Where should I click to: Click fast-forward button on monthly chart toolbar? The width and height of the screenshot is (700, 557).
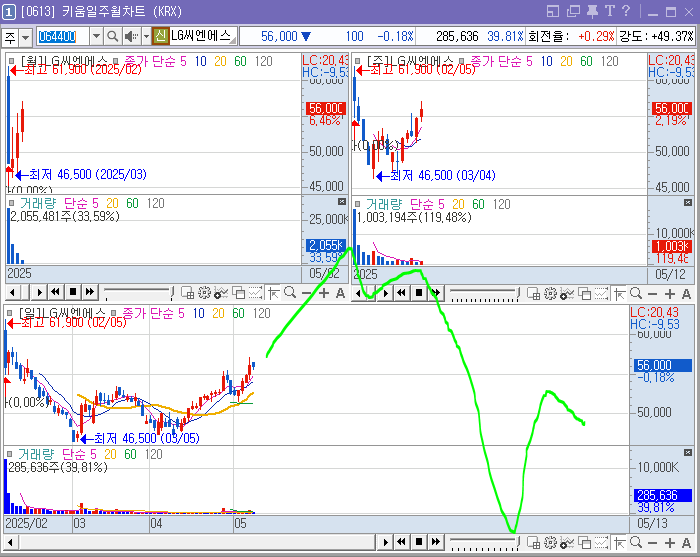click(90, 292)
